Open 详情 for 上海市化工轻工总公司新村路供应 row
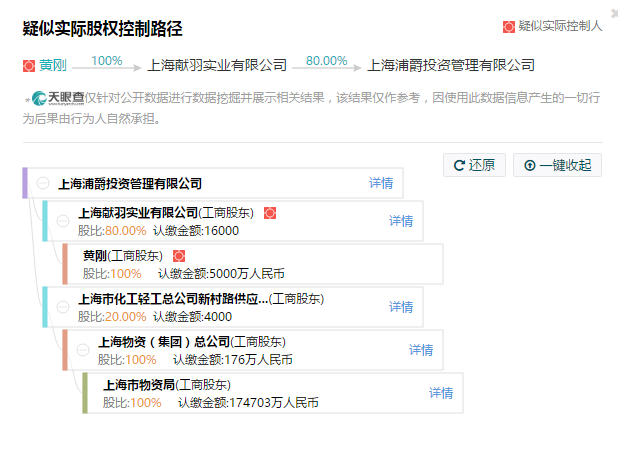Screen dimensions: 618x449 tap(401, 306)
